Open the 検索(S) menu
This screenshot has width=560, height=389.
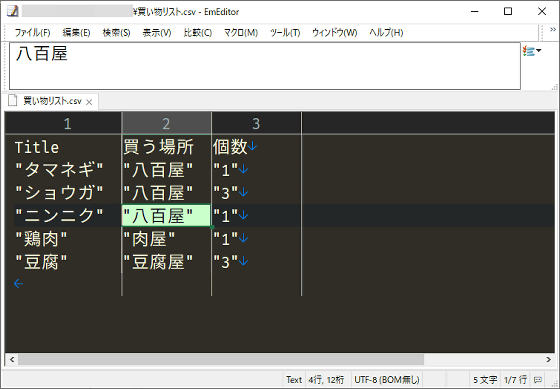(116, 33)
